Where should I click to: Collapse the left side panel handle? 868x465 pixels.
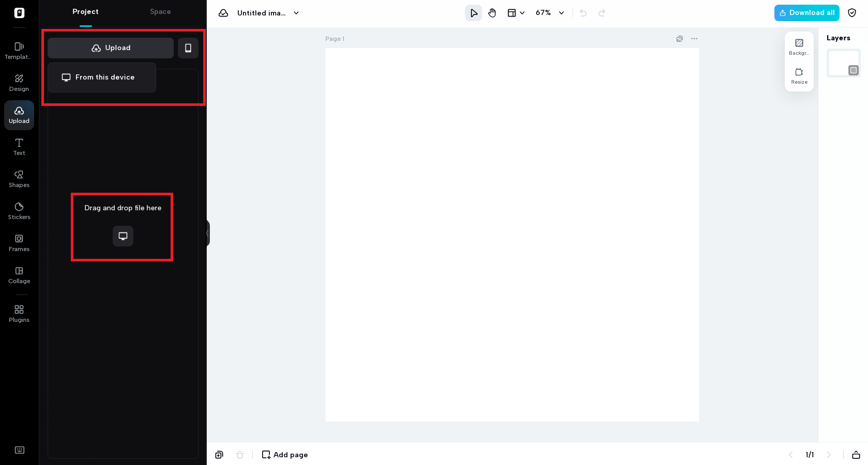click(x=208, y=233)
